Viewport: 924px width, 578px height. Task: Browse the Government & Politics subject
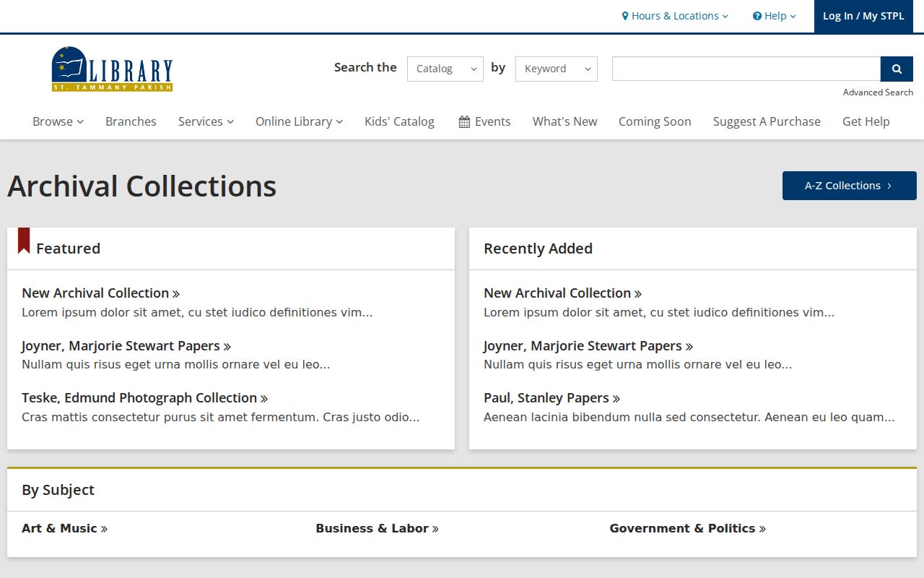(687, 528)
